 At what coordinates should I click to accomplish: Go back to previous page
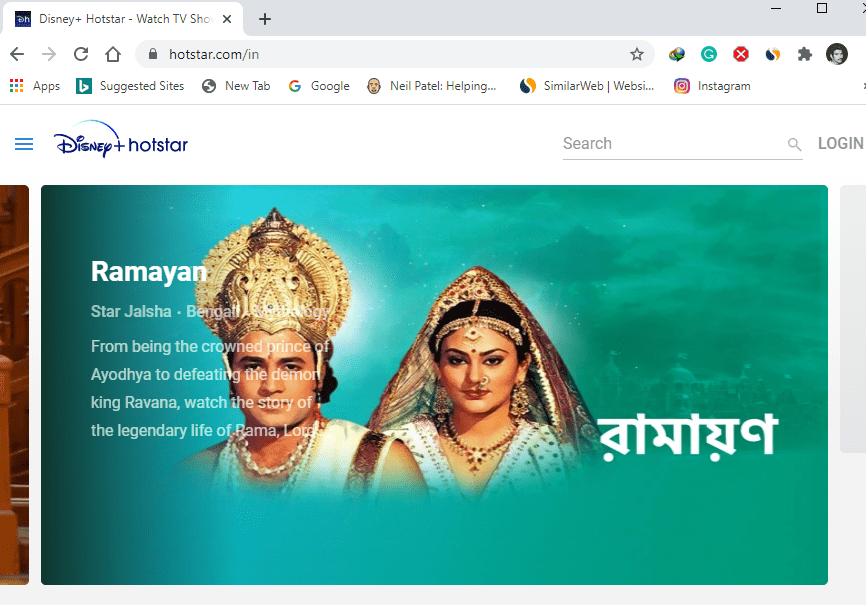click(x=17, y=54)
